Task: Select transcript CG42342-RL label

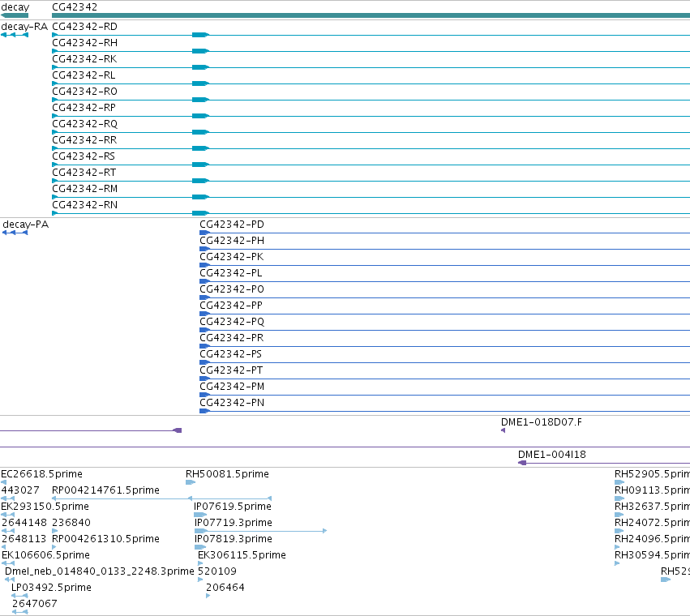Action: [x=84, y=75]
